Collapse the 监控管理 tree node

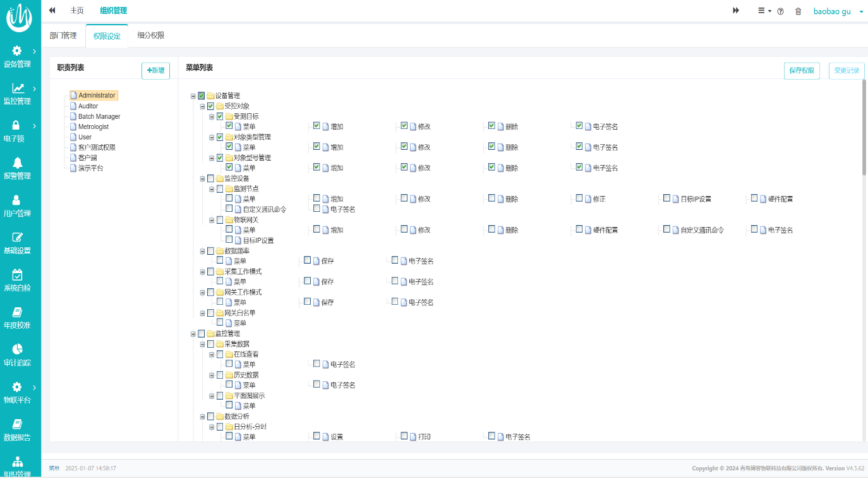[x=193, y=334]
